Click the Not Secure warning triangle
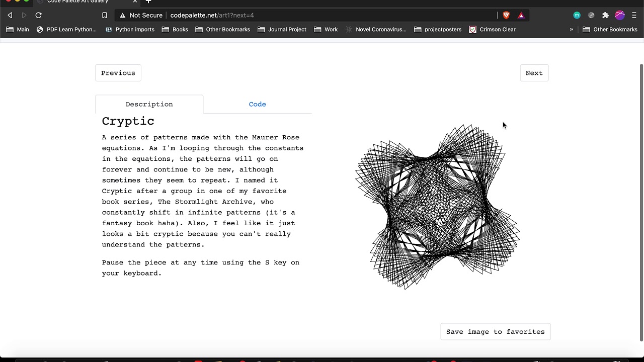The width and height of the screenshot is (644, 362). point(122,16)
